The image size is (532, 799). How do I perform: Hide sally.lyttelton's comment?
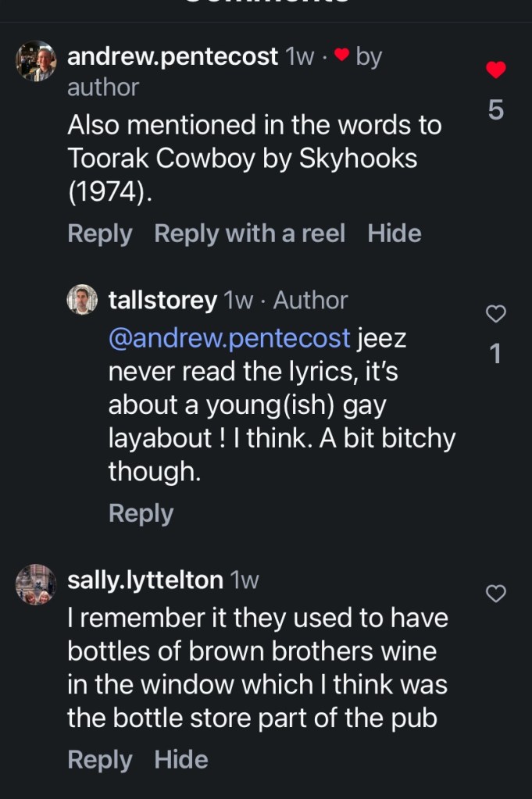pos(181,759)
